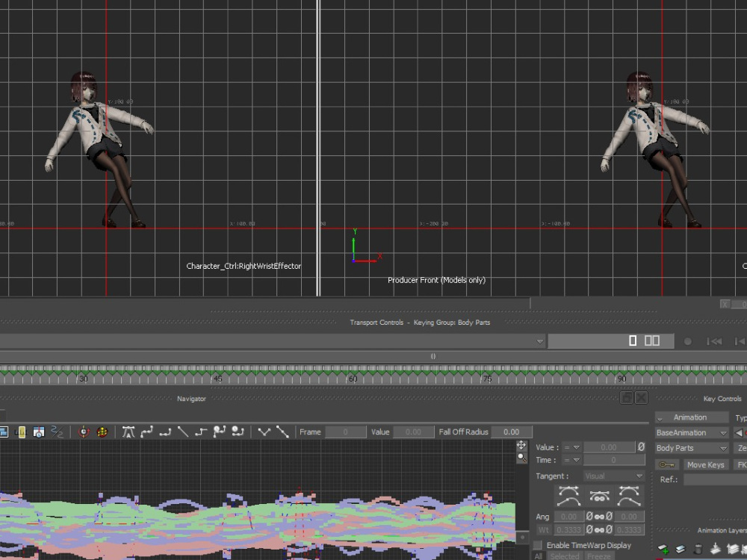Image resolution: width=747 pixels, height=560 pixels.
Task: Click frame 60 on the timeline
Action: pyautogui.click(x=353, y=379)
